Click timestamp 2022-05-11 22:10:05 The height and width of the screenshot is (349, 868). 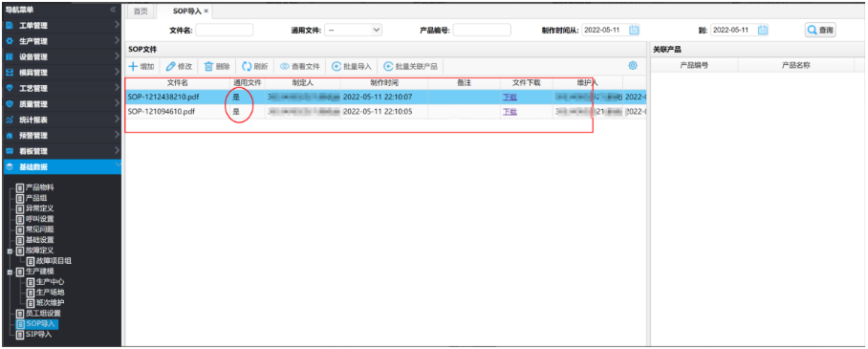(x=378, y=112)
